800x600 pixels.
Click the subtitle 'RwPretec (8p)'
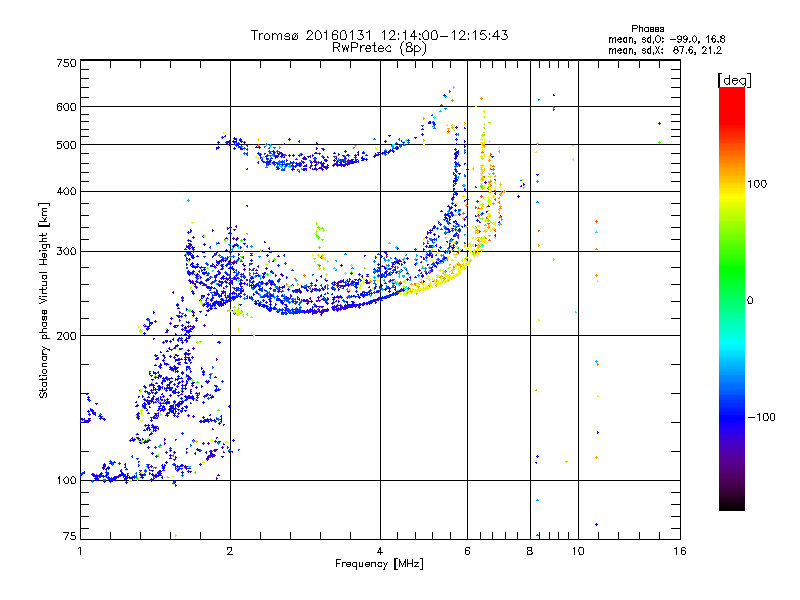click(x=379, y=48)
